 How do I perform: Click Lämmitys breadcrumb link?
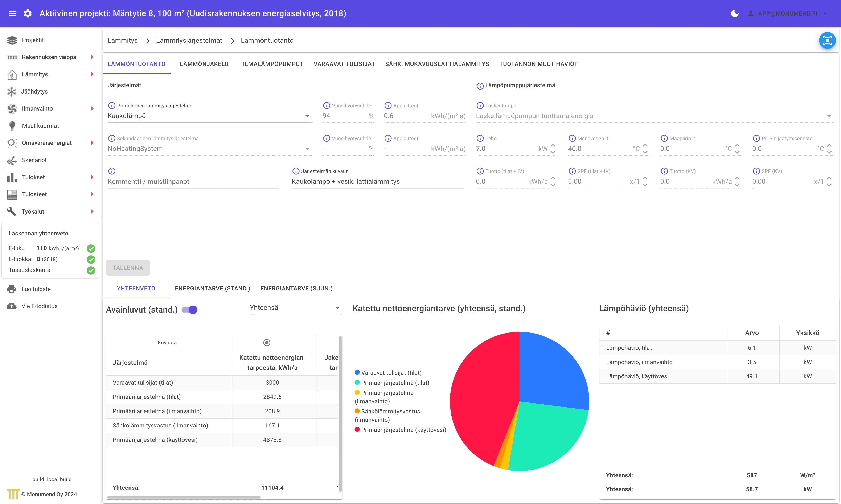123,40
